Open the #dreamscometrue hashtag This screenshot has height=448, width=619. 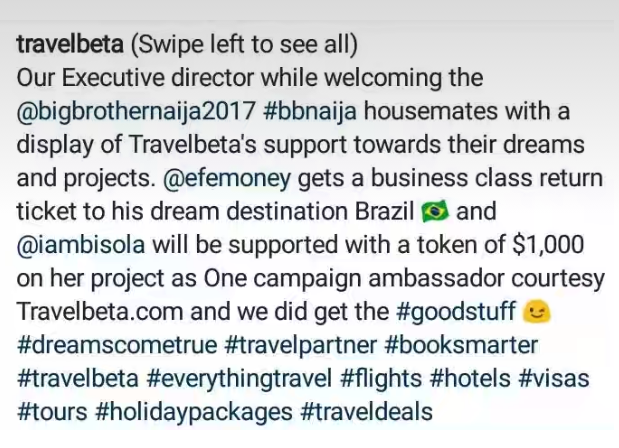[117, 345]
